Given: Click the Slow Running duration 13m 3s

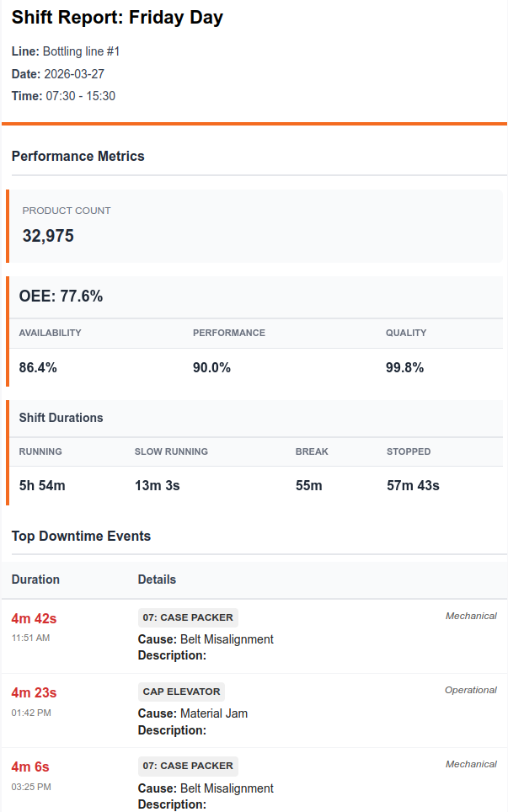Looking at the screenshot, I should [158, 485].
